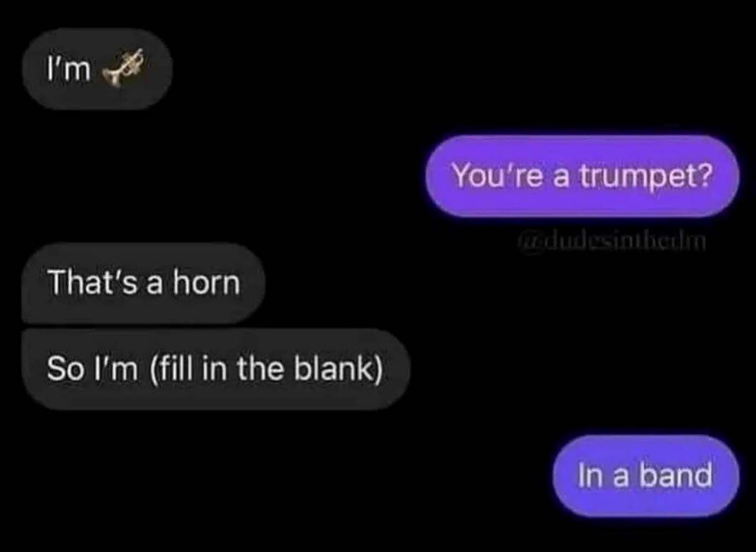Image resolution: width=756 pixels, height=552 pixels.
Task: Click the trumpet emoji in first message
Action: tap(123, 69)
